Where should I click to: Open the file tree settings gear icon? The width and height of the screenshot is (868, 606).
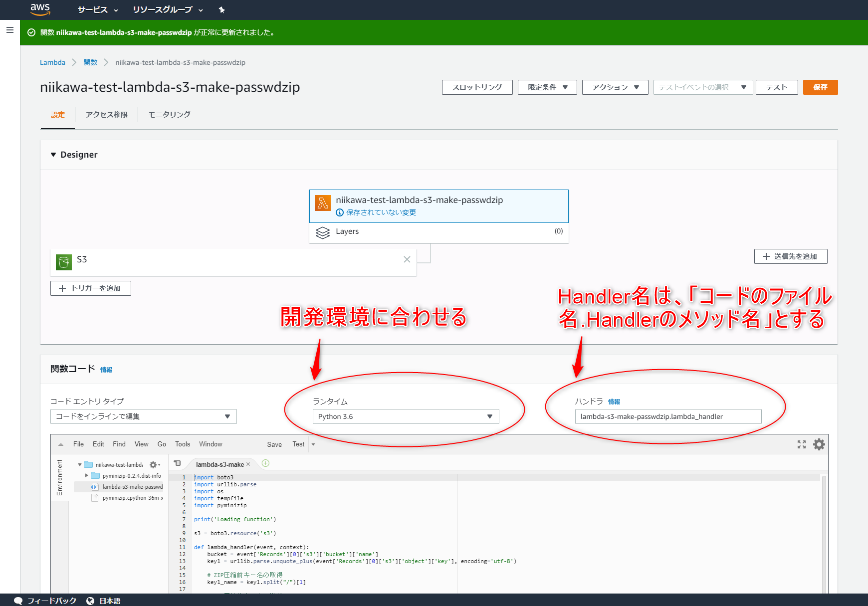(x=153, y=464)
